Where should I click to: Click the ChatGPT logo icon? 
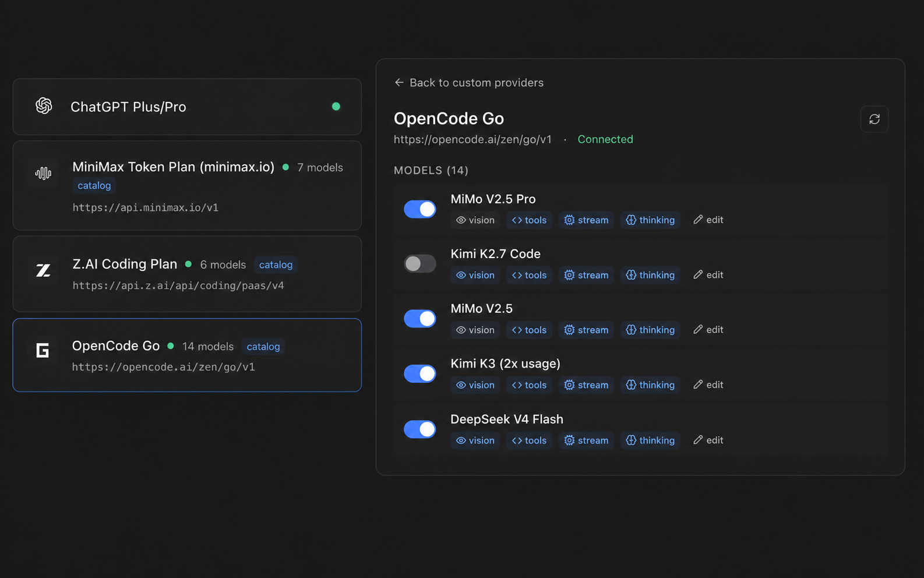[x=44, y=106]
